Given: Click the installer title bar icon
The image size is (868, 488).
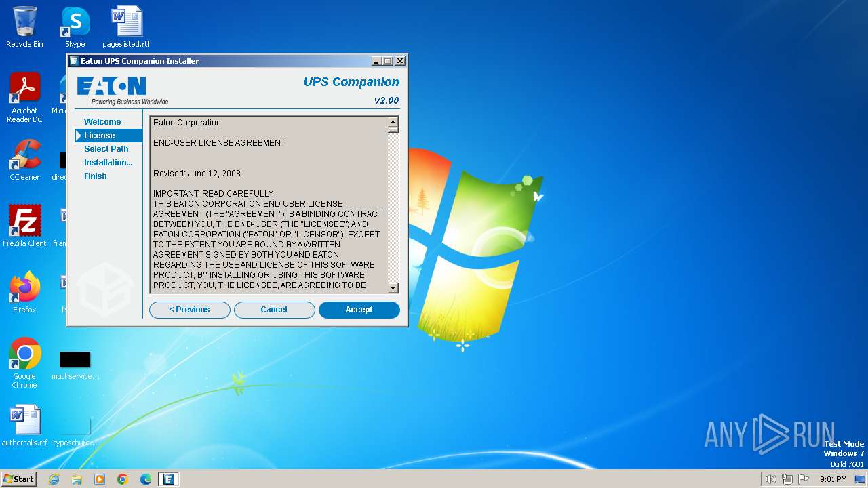Looking at the screenshot, I should coord(74,61).
